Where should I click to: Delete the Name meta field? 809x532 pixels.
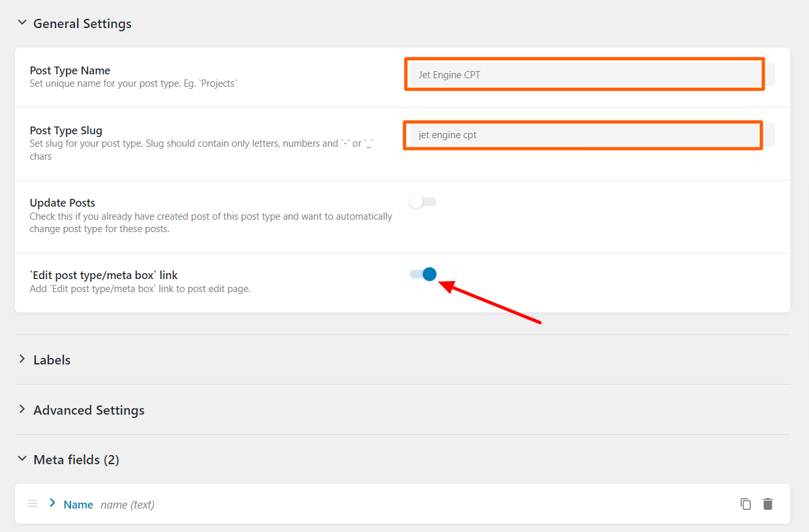point(768,504)
